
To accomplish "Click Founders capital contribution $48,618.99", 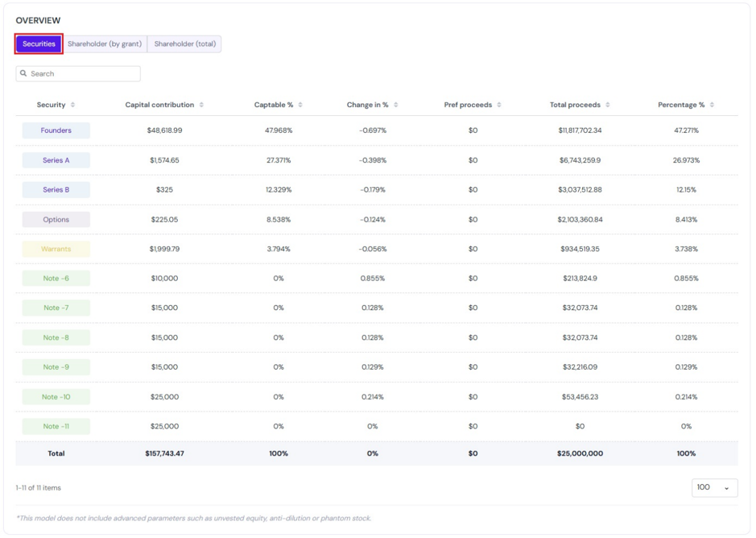I will (x=164, y=130).
